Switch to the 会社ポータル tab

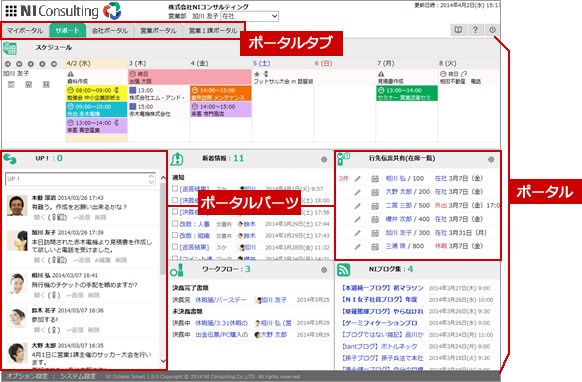tap(110, 31)
